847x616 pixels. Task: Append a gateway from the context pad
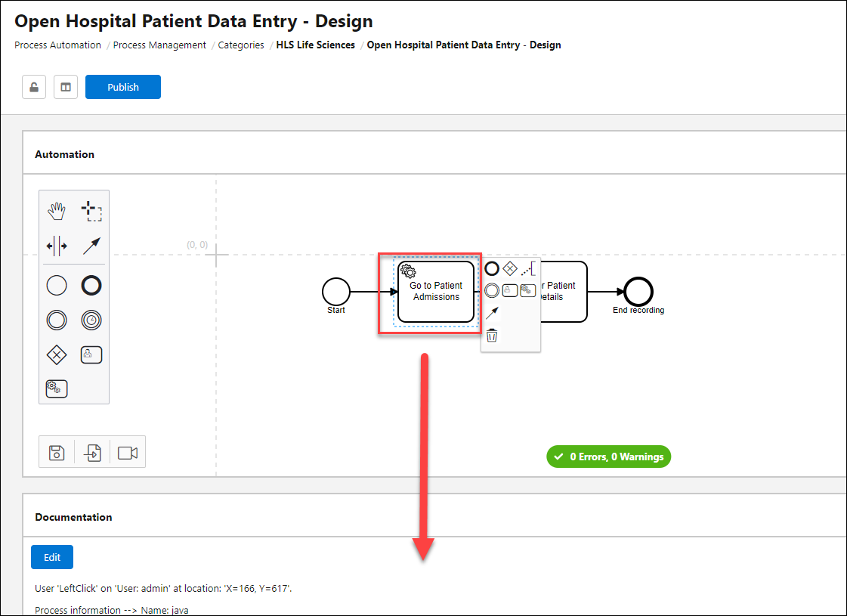point(510,268)
